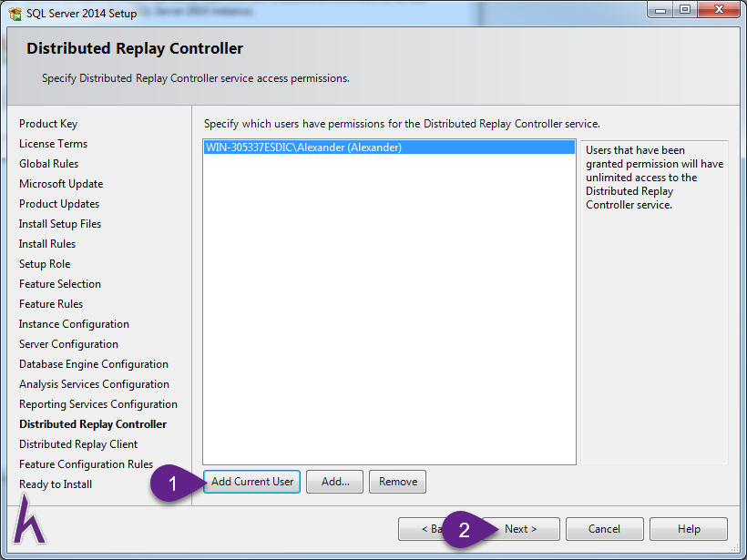Image resolution: width=747 pixels, height=560 pixels.
Task: Select Analysis Services Configuration step
Action: point(95,384)
